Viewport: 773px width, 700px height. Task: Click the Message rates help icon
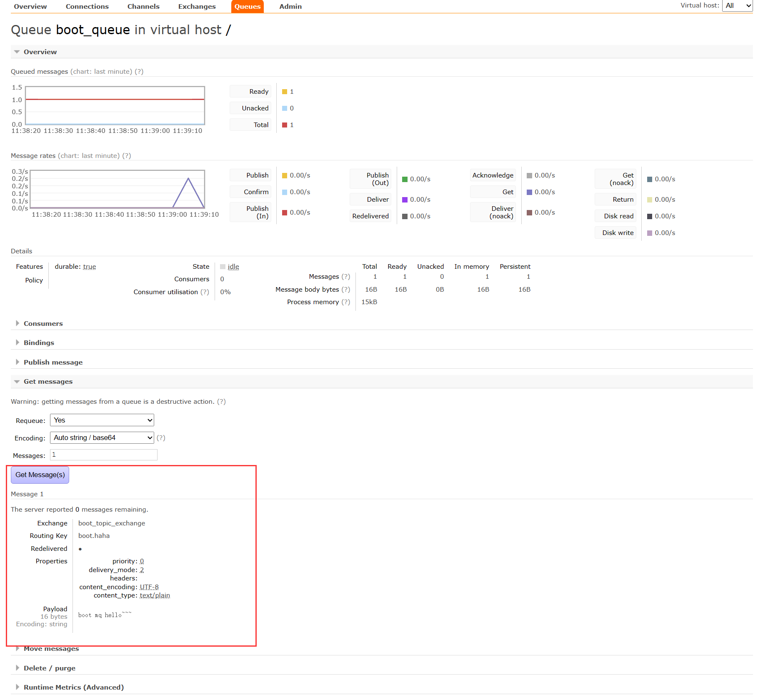[x=127, y=155]
